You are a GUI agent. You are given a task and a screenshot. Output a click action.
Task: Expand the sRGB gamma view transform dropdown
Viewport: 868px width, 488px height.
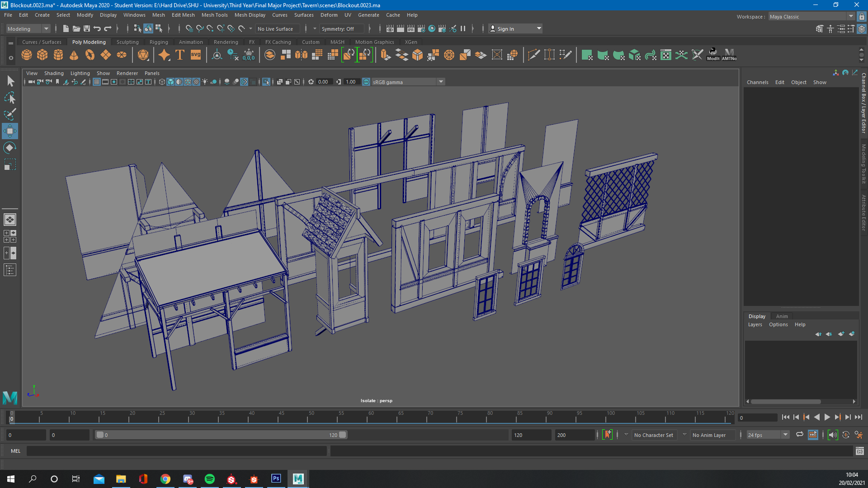point(441,82)
